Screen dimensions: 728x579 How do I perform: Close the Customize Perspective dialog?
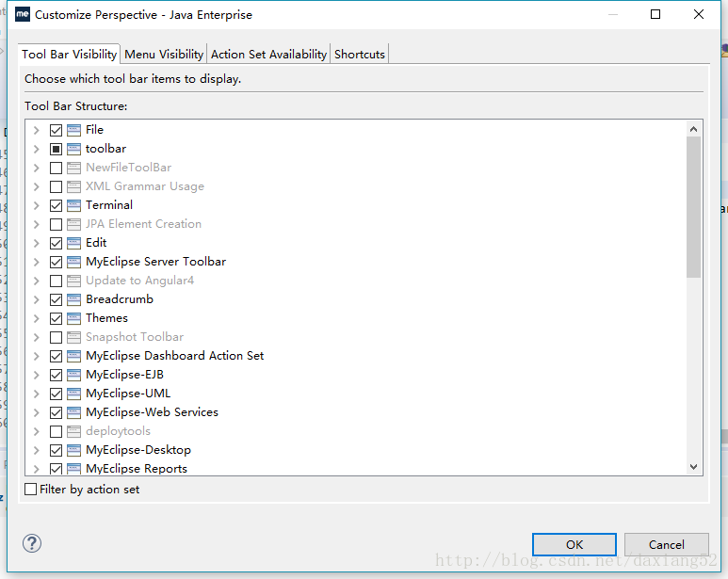(699, 14)
